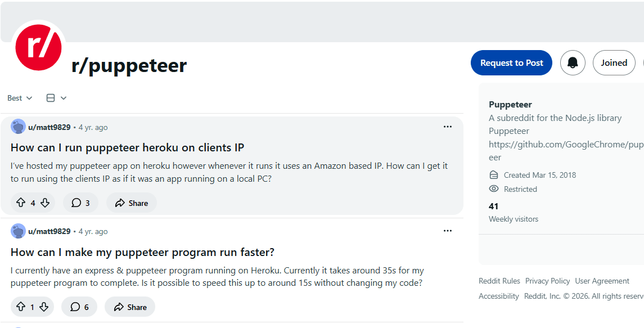View the 6 comments on the faster program post

79,307
